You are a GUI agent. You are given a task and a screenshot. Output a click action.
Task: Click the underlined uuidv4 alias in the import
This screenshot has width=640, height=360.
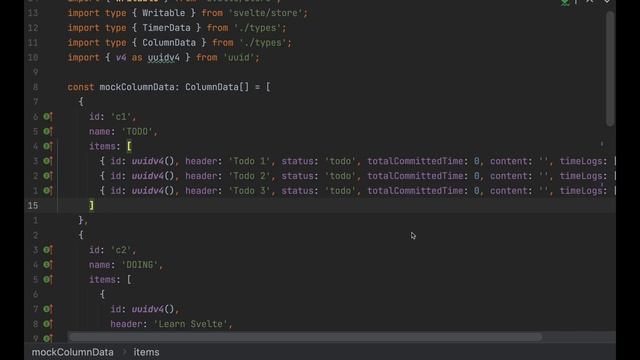pos(164,58)
